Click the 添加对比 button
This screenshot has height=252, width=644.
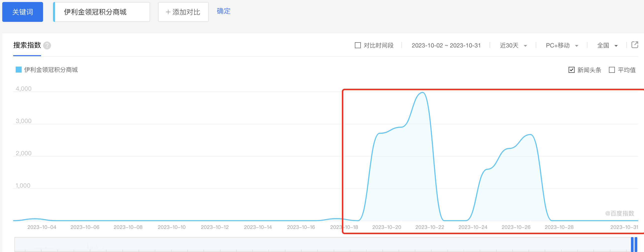pos(183,12)
